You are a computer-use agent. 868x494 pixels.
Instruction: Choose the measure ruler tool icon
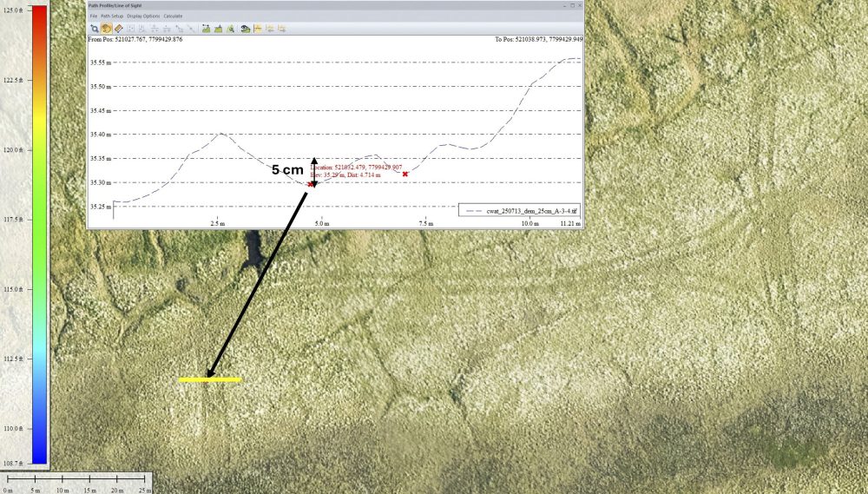click(x=118, y=29)
